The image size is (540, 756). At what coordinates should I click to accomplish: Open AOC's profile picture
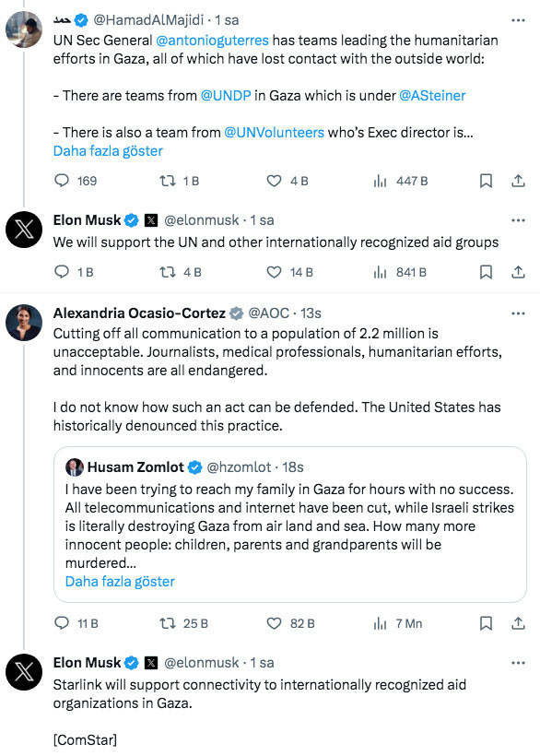(x=23, y=321)
